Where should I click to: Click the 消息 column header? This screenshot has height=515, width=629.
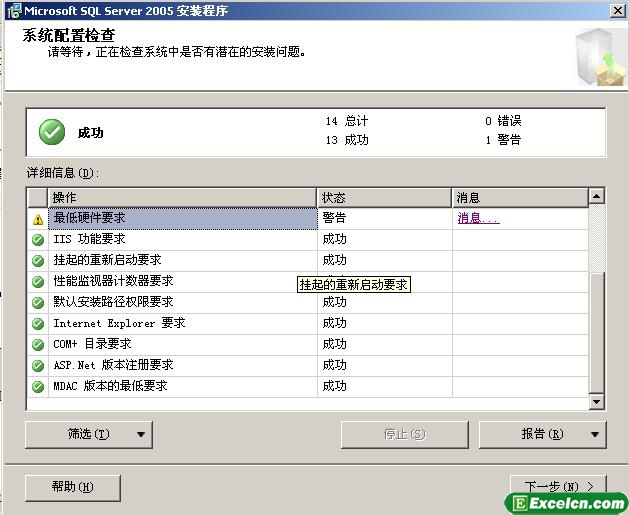[x=520, y=198]
